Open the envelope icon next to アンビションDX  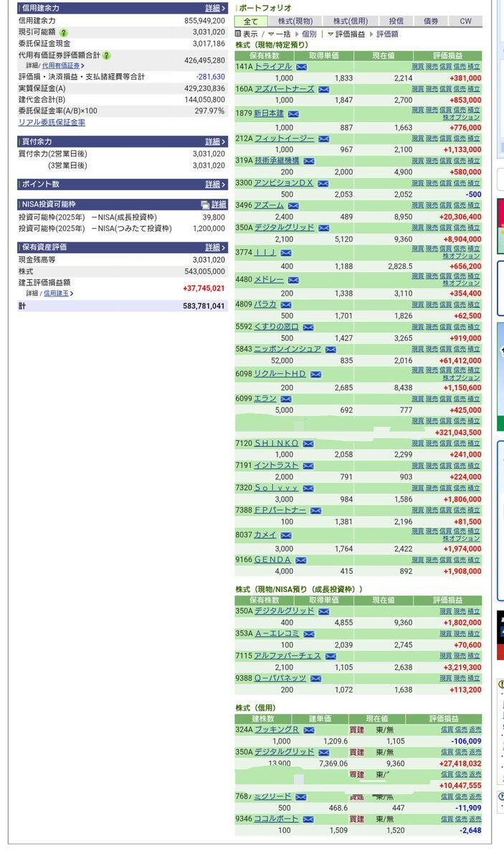pyautogui.click(x=323, y=183)
